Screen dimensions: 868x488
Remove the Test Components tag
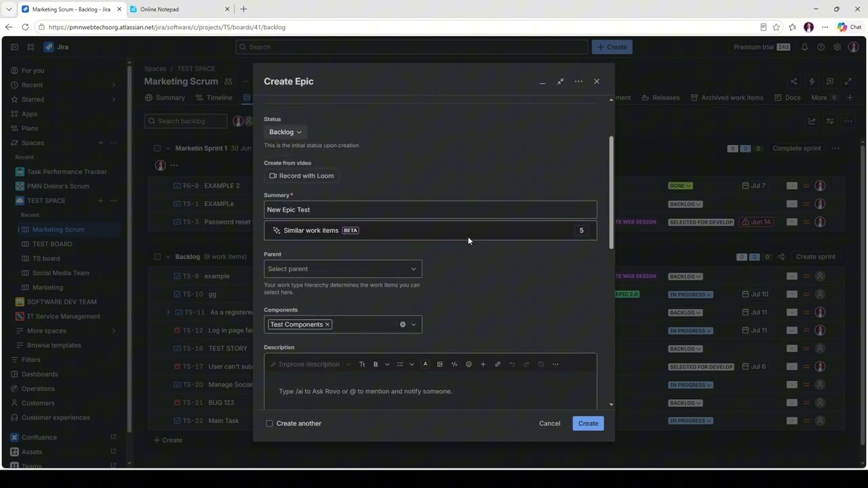pos(327,325)
